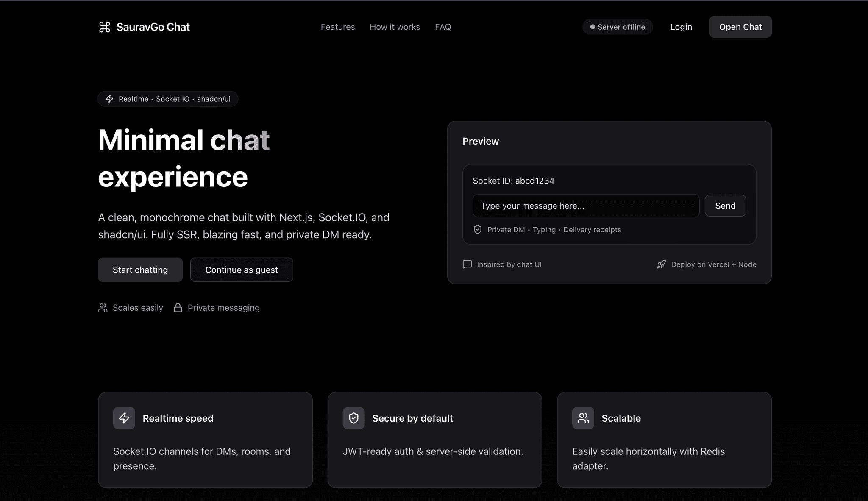Click the lightning icon in Realtime speed card
This screenshot has width=868, height=501.
(124, 418)
